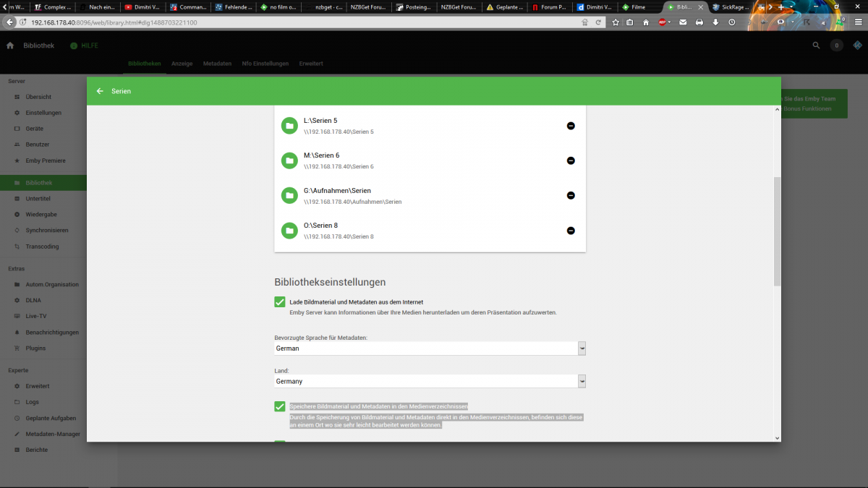Open the Land dropdown showing Germany
868x488 pixels.
430,381
